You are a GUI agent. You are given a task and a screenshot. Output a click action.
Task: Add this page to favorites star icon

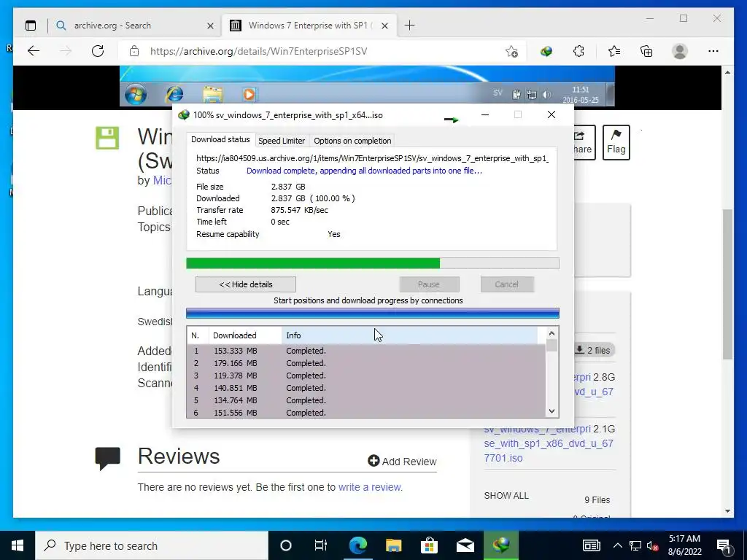coord(511,51)
